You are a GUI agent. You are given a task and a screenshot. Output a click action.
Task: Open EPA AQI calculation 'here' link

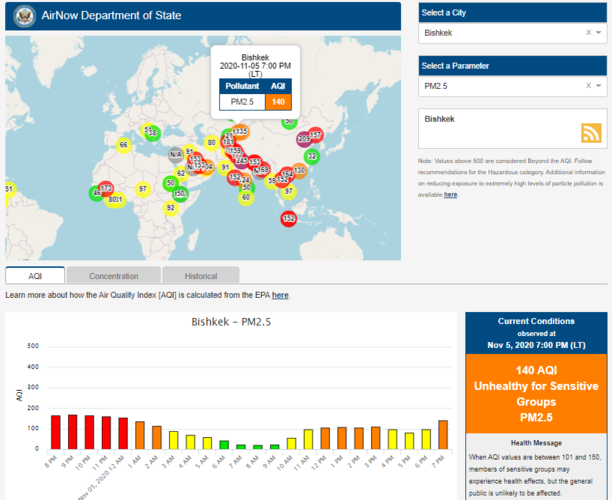280,295
